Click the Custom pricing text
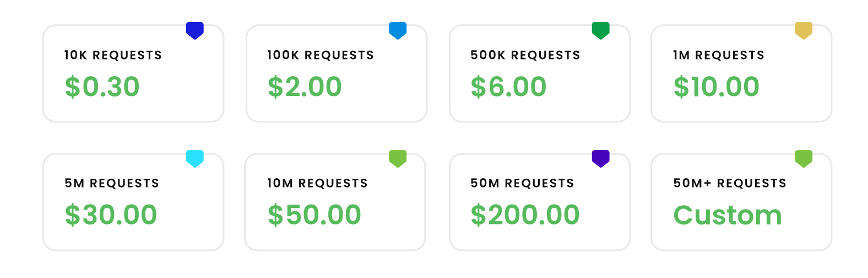This screenshot has height=278, width=868. (x=728, y=215)
